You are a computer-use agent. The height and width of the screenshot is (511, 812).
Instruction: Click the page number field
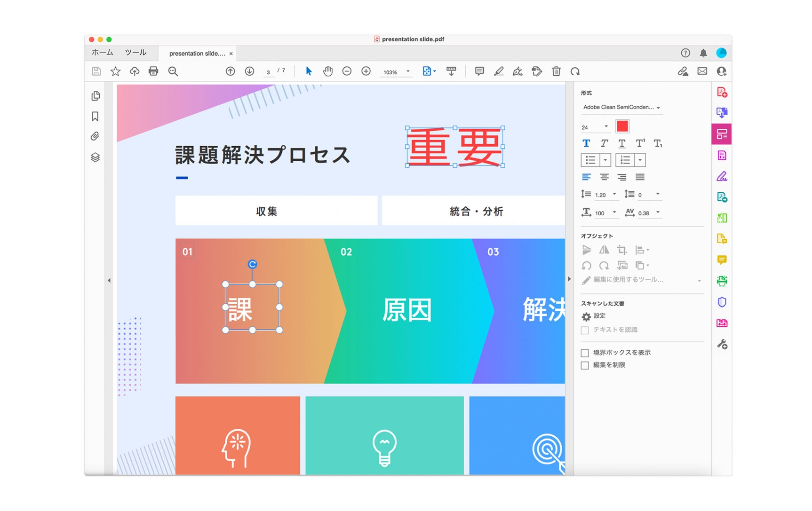[268, 72]
